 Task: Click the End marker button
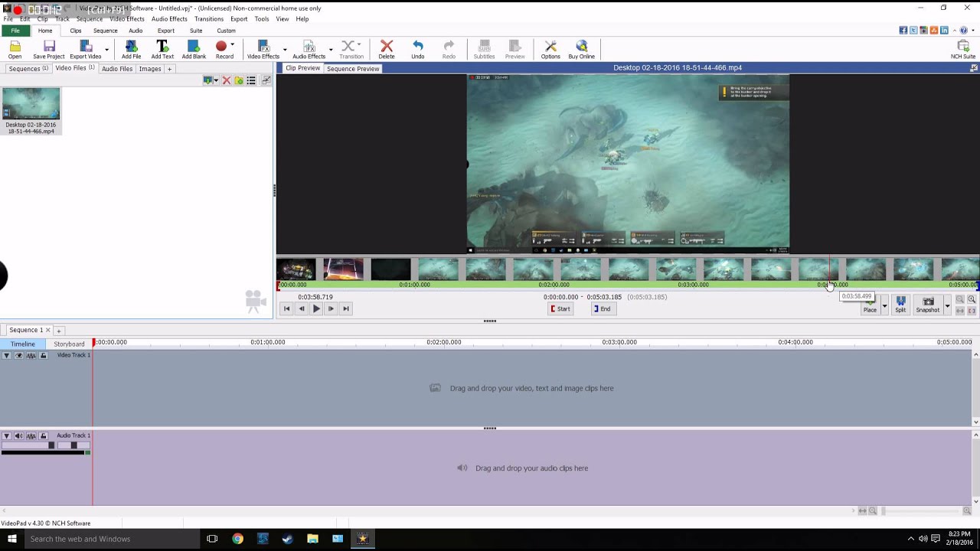coord(603,308)
